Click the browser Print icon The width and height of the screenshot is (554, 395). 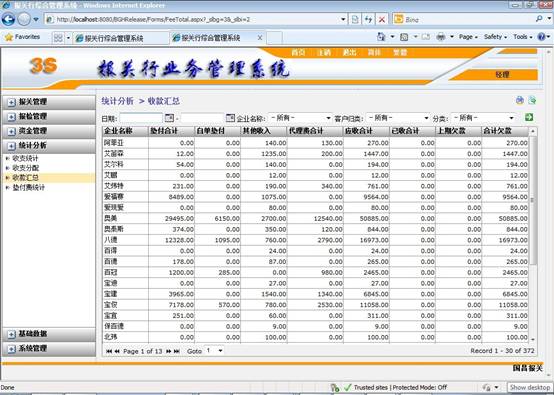point(441,37)
